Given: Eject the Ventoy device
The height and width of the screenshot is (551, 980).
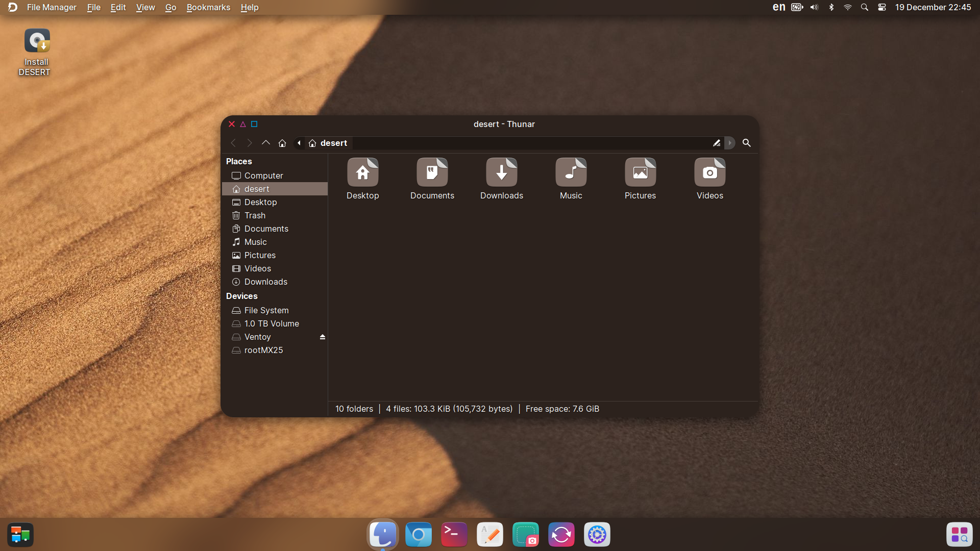Looking at the screenshot, I should coord(322,337).
